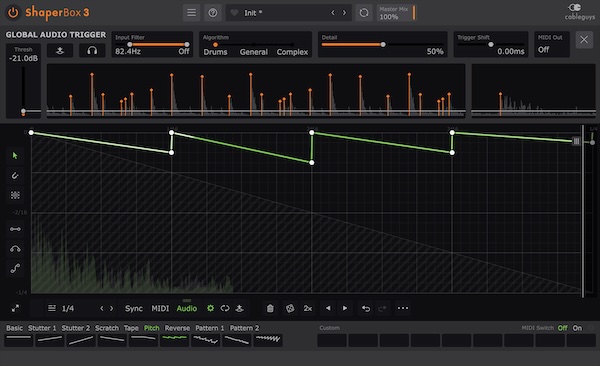Select the pen draw tool

15,175
